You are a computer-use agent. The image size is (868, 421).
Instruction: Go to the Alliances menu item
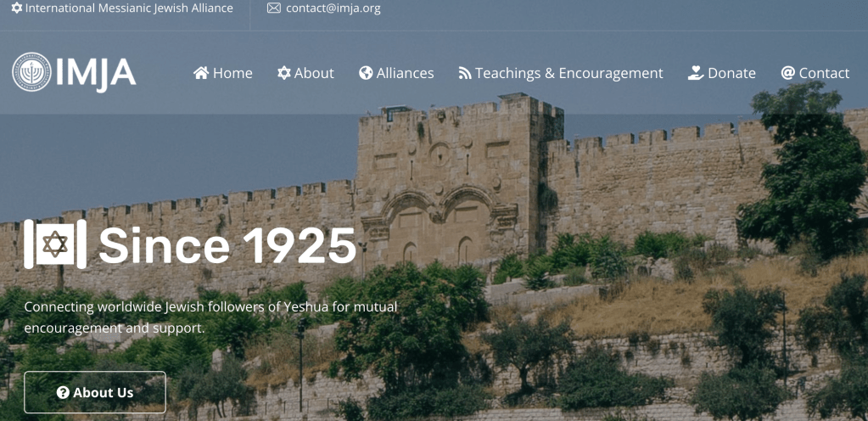tap(396, 72)
